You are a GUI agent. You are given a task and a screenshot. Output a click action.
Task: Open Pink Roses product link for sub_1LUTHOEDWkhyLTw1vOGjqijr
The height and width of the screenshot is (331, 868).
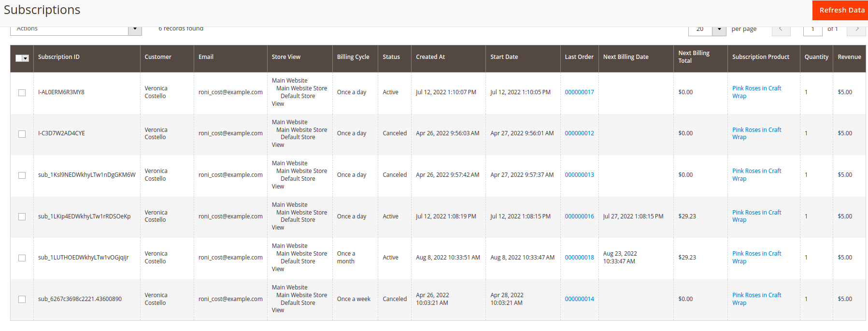(x=756, y=258)
